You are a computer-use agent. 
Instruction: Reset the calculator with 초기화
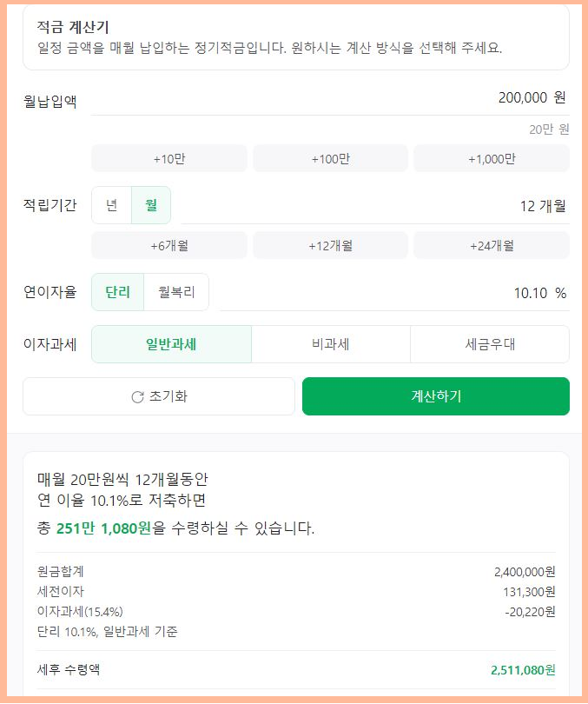pos(159,396)
